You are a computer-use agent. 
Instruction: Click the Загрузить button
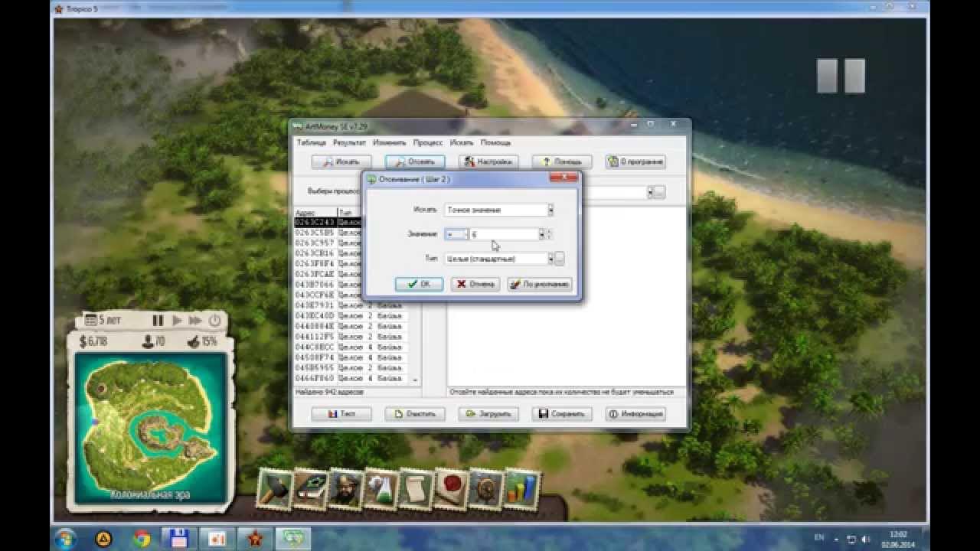pos(488,414)
